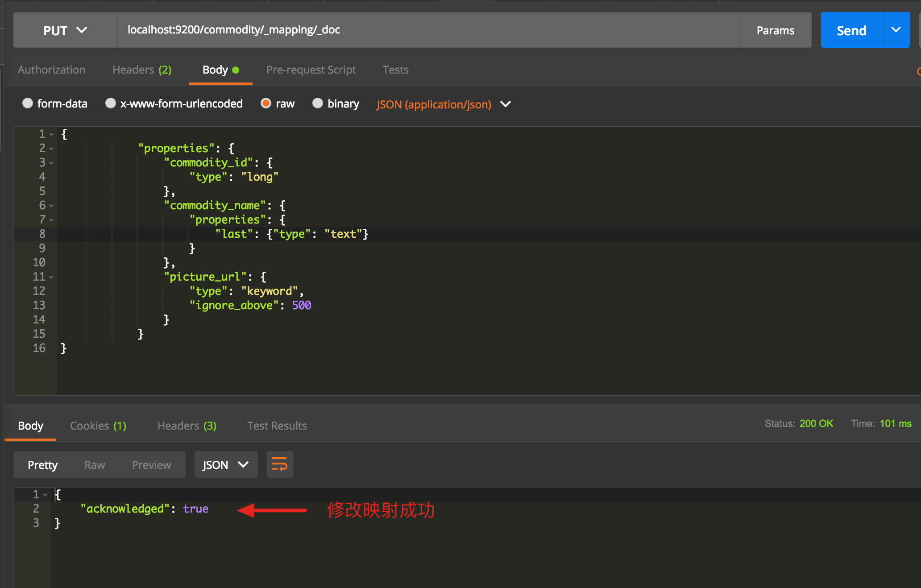
Task: Select the form-data radio button
Action: pyautogui.click(x=26, y=104)
